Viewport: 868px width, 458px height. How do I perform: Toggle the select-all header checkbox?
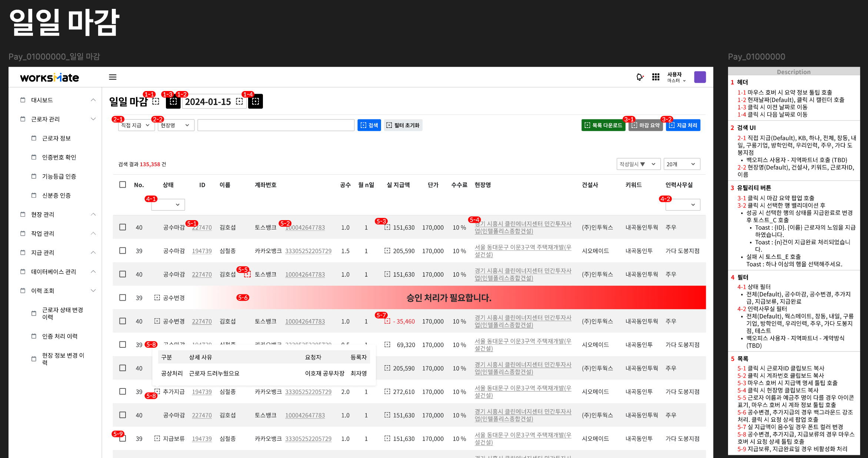coord(123,185)
